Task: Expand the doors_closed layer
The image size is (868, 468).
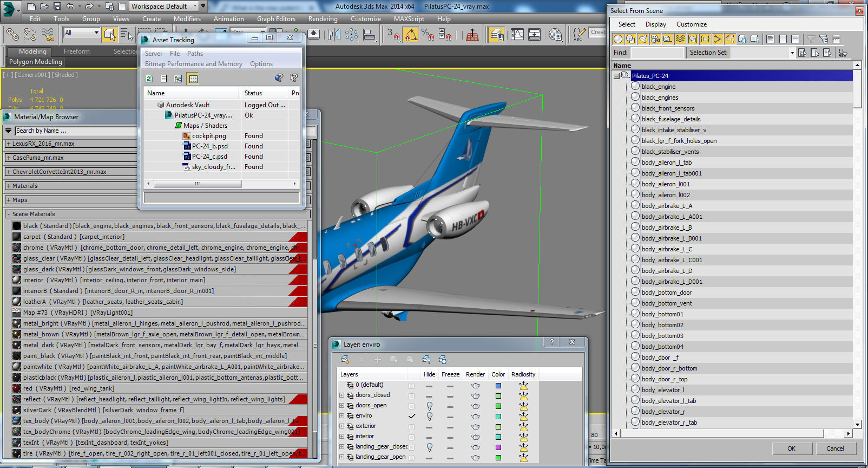Action: click(342, 395)
